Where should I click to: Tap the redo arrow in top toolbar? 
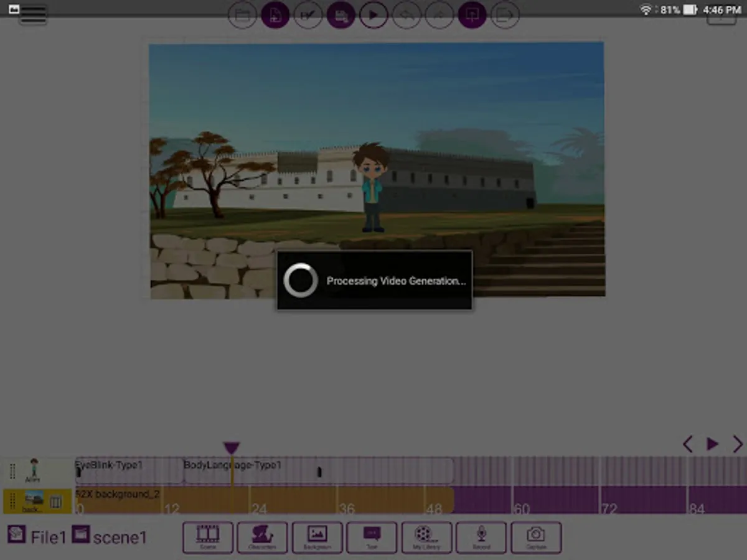click(439, 16)
